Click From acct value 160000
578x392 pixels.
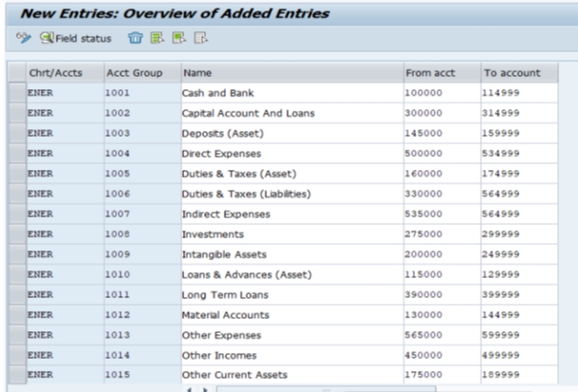click(442, 174)
